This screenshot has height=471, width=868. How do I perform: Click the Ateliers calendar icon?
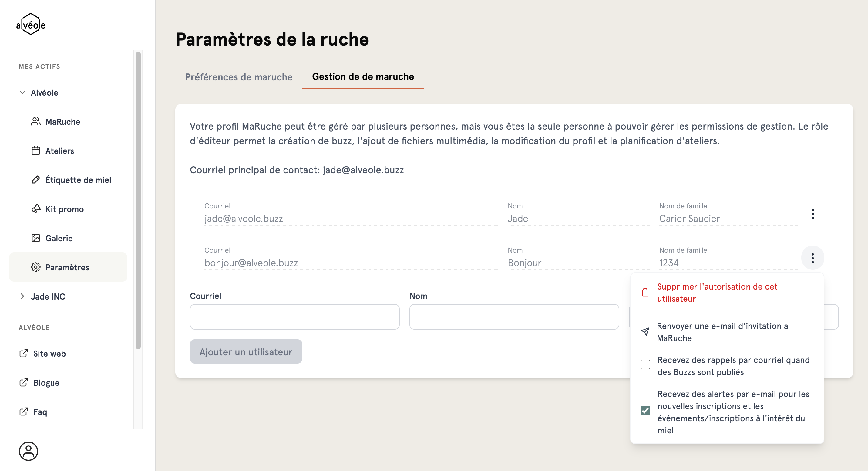point(36,151)
